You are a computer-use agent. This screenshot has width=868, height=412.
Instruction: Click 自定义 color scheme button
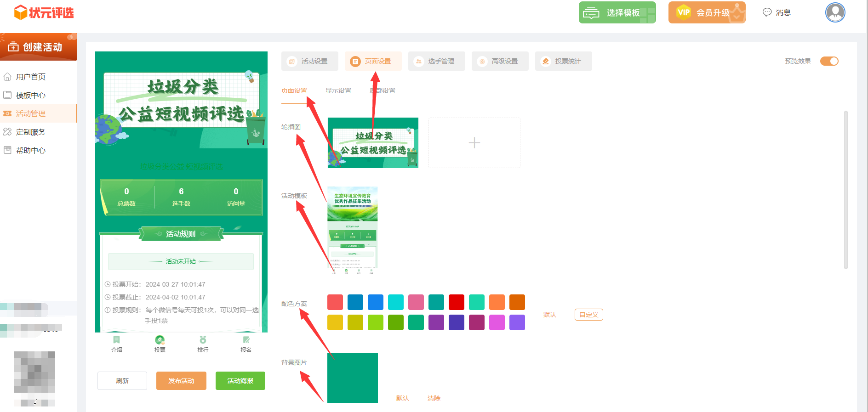tap(588, 315)
